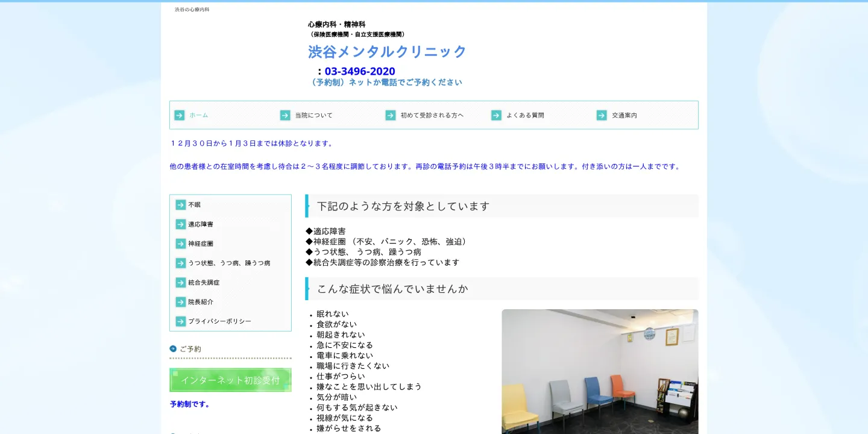This screenshot has width=868, height=434.
Task: Click the arrow icon beside 適応障害
Action: click(x=181, y=224)
